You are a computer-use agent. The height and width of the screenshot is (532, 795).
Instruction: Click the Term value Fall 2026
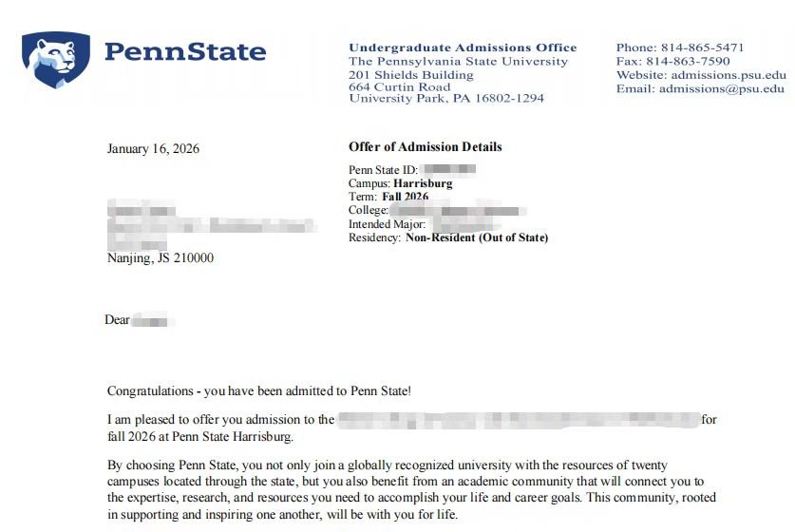tap(406, 197)
